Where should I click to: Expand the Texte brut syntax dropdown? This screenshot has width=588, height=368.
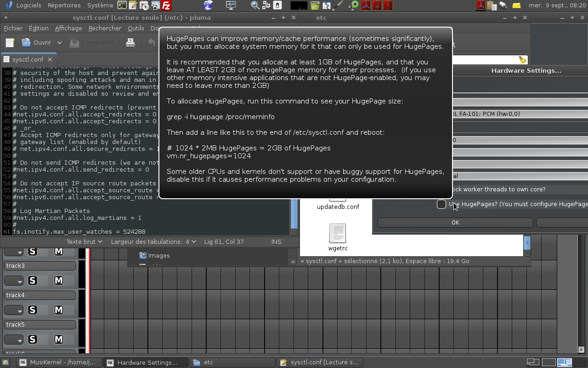click(x=85, y=241)
